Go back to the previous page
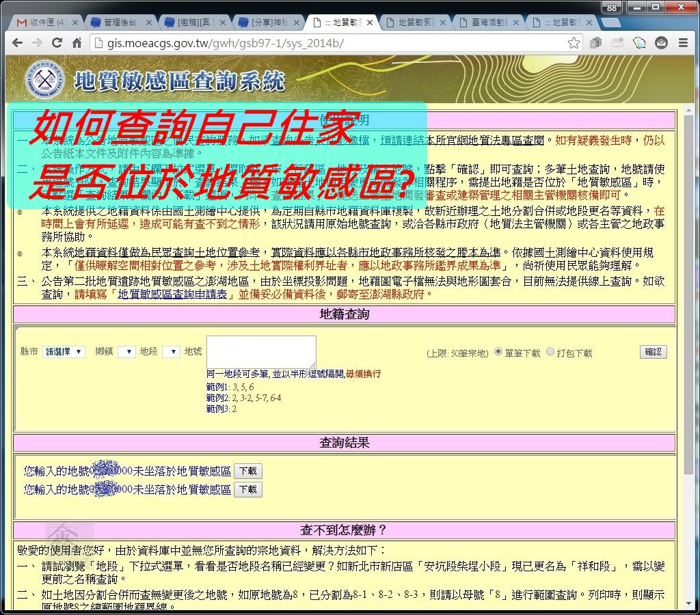Viewport: 700px width, 615px height. pyautogui.click(x=17, y=43)
